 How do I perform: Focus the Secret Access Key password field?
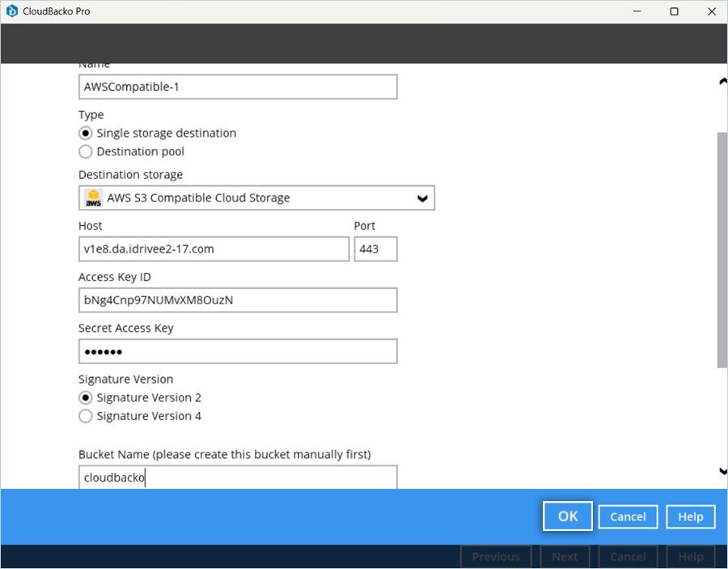[238, 351]
